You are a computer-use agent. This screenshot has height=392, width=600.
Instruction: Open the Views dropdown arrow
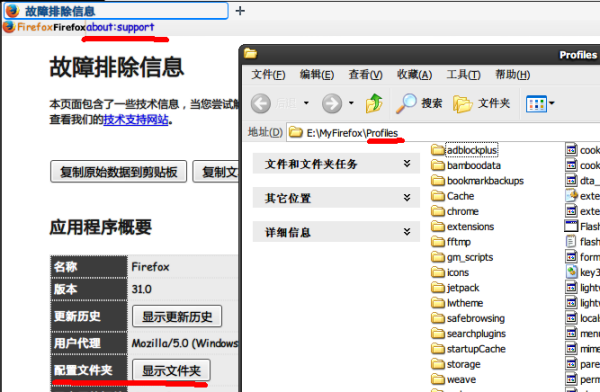coord(552,103)
